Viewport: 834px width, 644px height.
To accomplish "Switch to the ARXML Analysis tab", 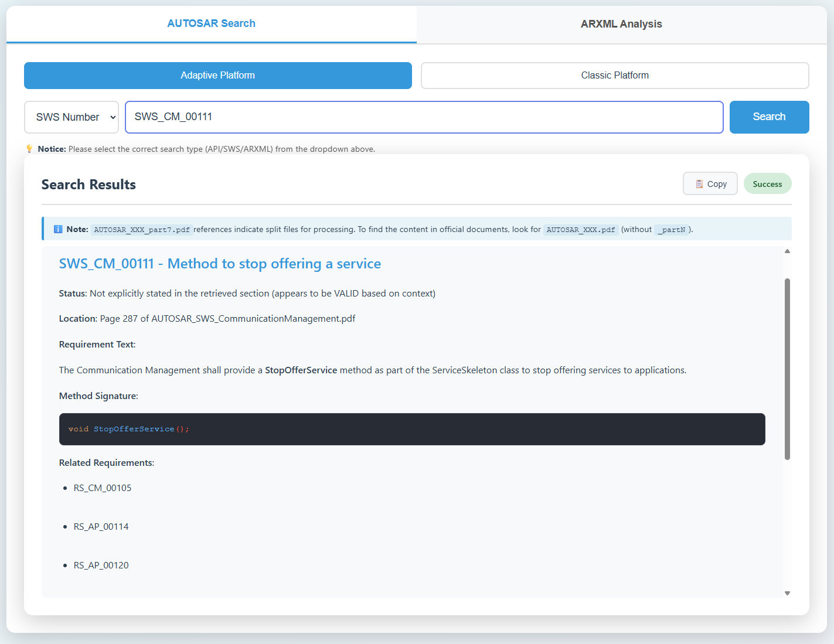I will point(621,24).
